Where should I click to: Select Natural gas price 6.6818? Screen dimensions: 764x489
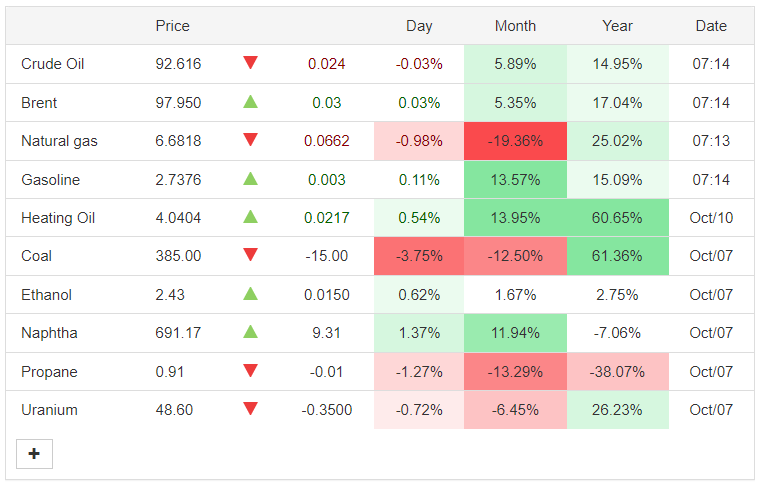[178, 141]
